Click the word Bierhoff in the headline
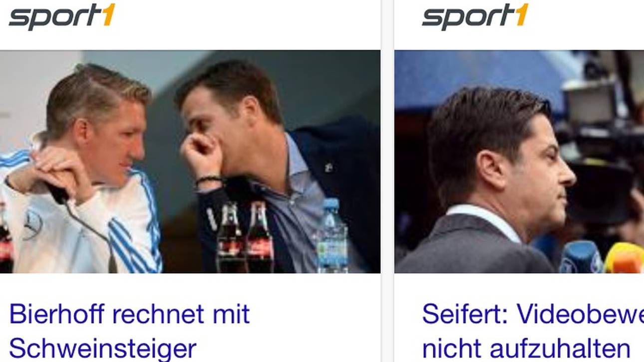 57,314
